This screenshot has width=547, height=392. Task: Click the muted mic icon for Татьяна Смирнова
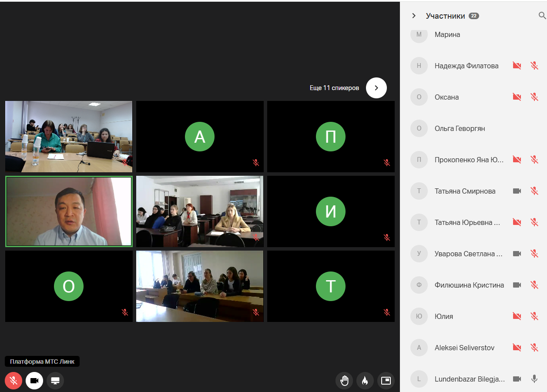tap(534, 191)
